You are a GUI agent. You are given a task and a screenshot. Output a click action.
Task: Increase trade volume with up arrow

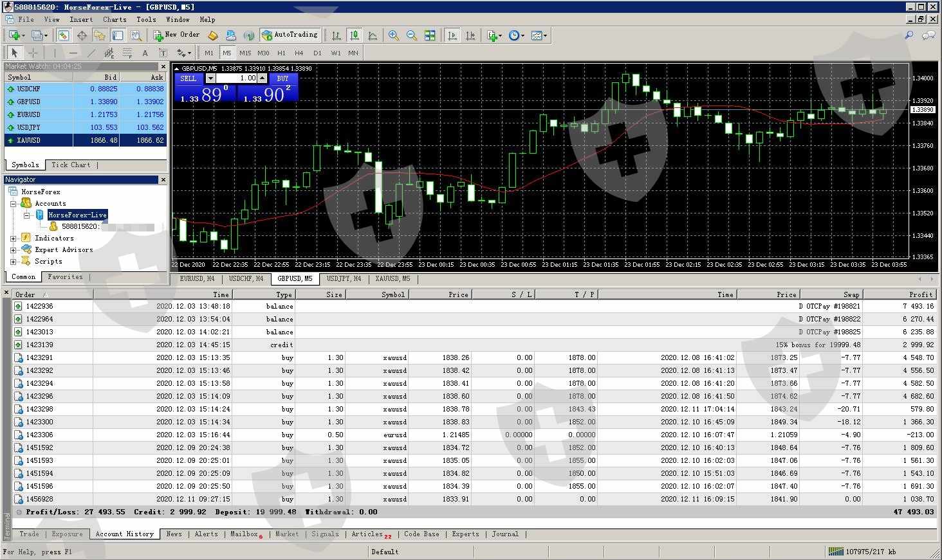[x=262, y=78]
